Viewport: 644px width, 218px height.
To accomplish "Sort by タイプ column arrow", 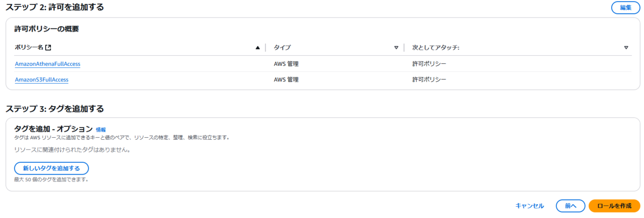I will coord(396,48).
